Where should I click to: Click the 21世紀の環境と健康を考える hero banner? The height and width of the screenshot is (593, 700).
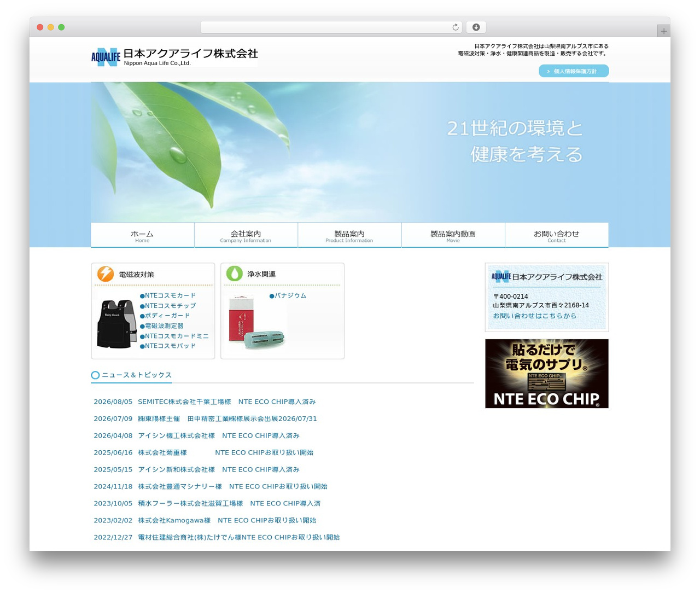click(x=350, y=152)
